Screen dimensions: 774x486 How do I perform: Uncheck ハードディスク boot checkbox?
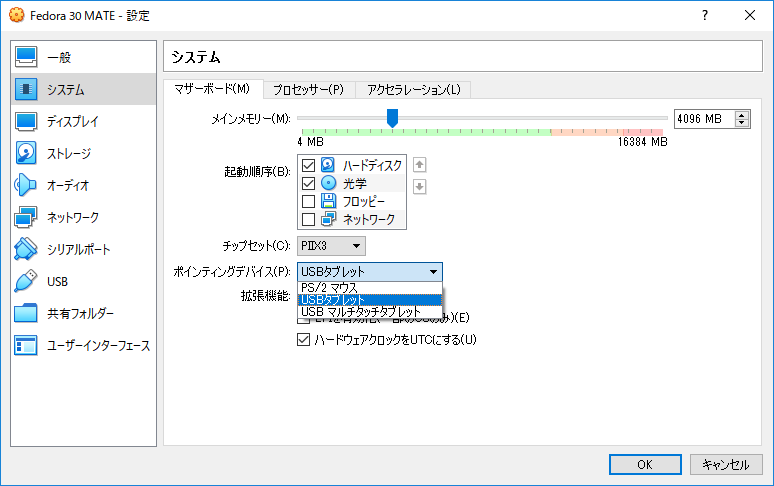pos(308,165)
